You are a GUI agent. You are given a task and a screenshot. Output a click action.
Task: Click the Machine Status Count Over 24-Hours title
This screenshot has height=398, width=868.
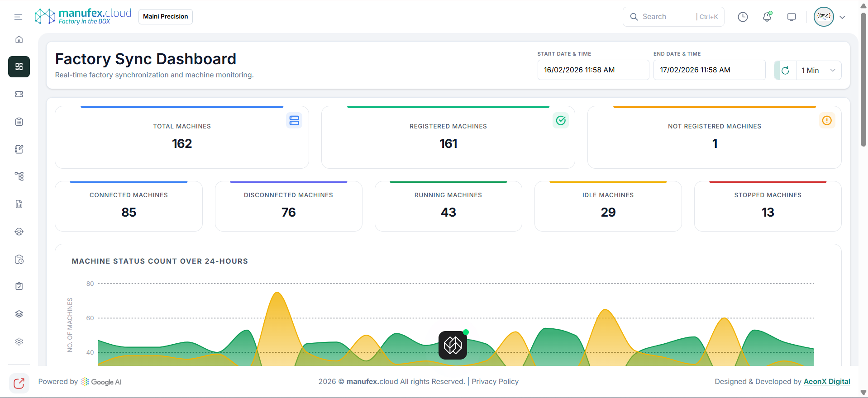pos(160,261)
